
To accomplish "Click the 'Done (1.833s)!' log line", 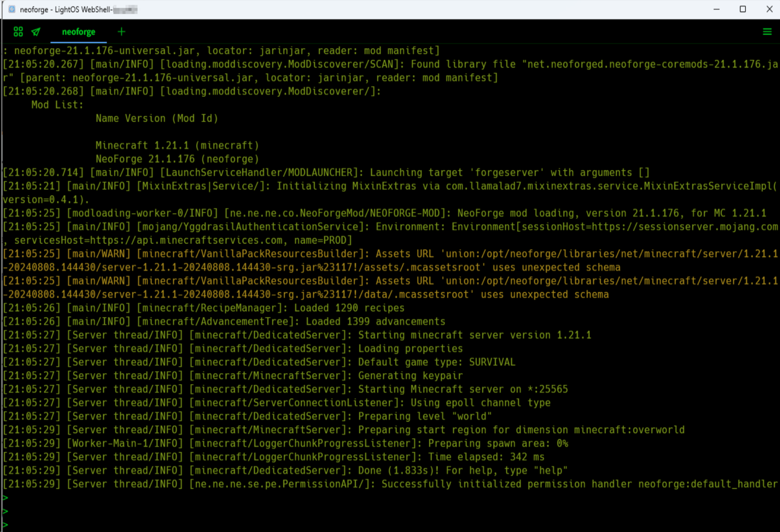I will (285, 470).
